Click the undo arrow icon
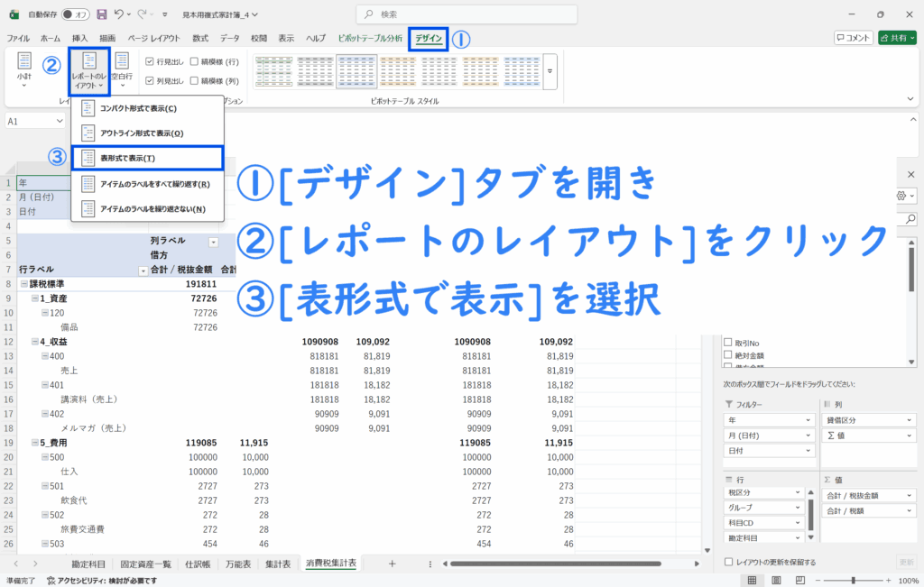The width and height of the screenshot is (924, 587). point(120,14)
